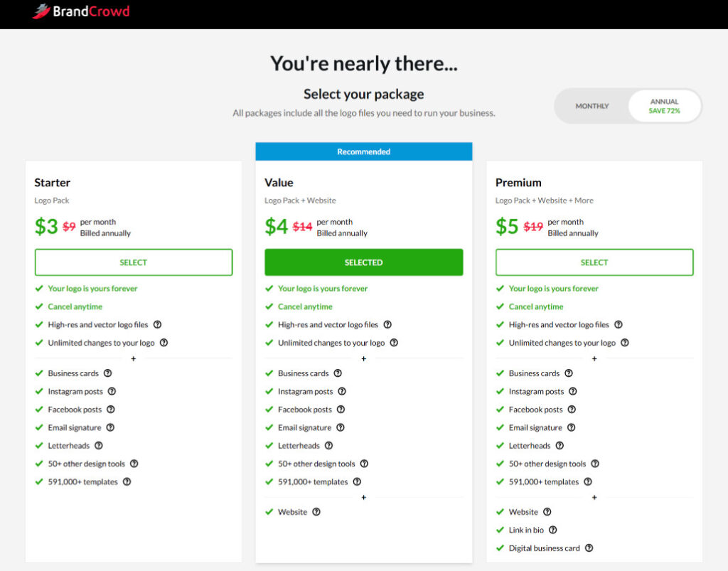
Task: Select the Annual Save 72% billing option
Action: coord(664,105)
